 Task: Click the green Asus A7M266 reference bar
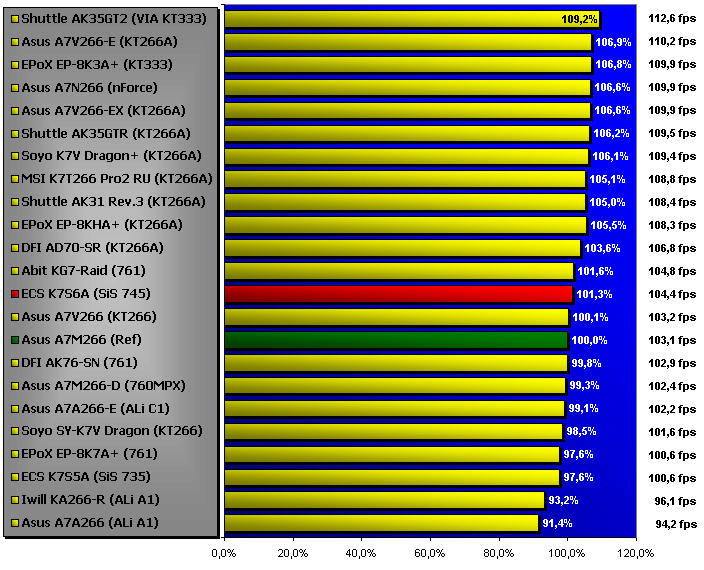pos(396,340)
